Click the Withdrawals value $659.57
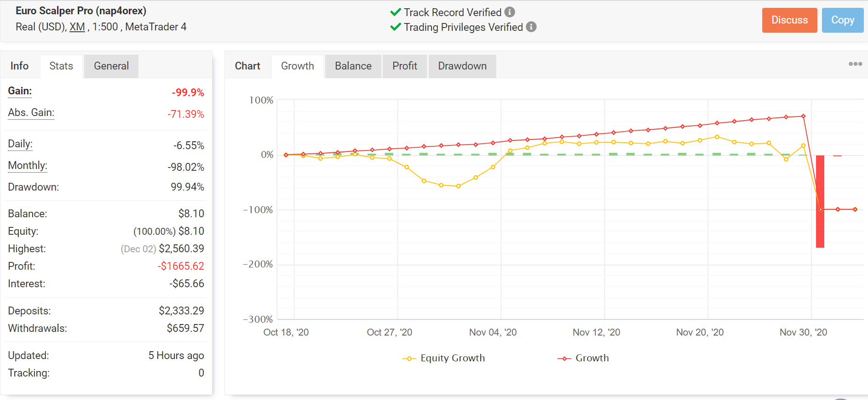Image resolution: width=868 pixels, height=400 pixels. [185, 328]
